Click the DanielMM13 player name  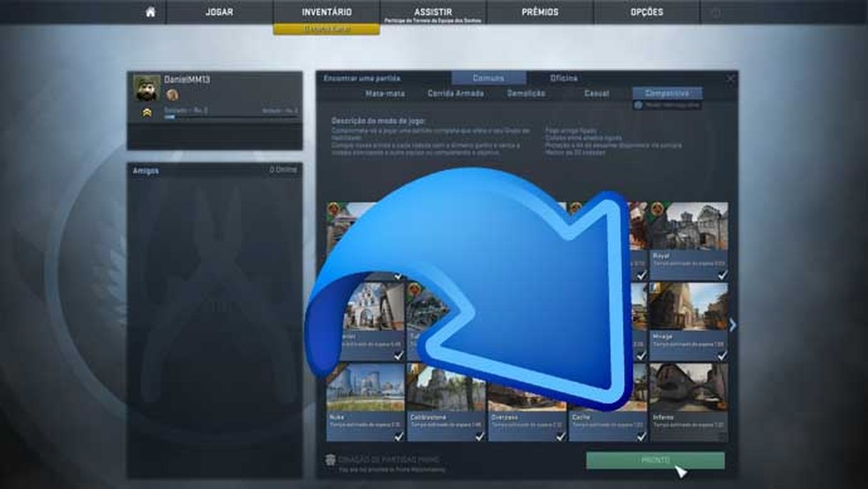(x=187, y=79)
